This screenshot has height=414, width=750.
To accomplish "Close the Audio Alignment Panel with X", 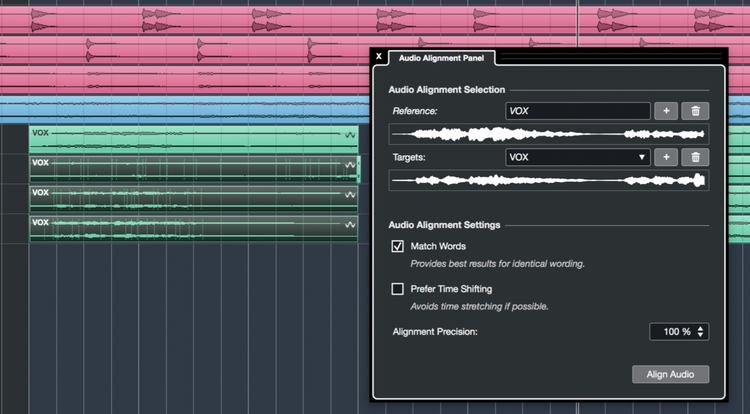I will [379, 56].
